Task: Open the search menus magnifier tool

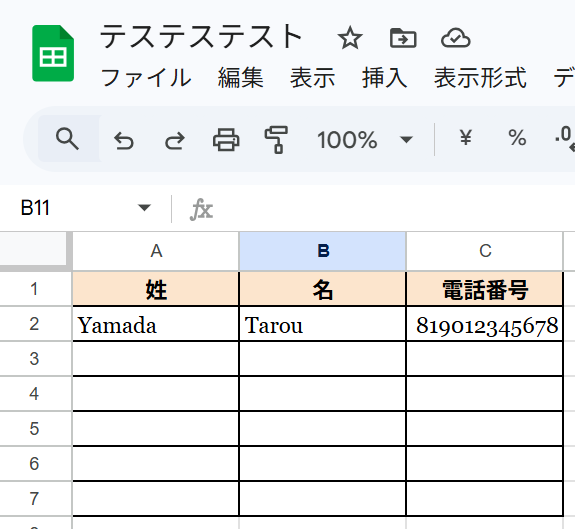Action: (67, 139)
